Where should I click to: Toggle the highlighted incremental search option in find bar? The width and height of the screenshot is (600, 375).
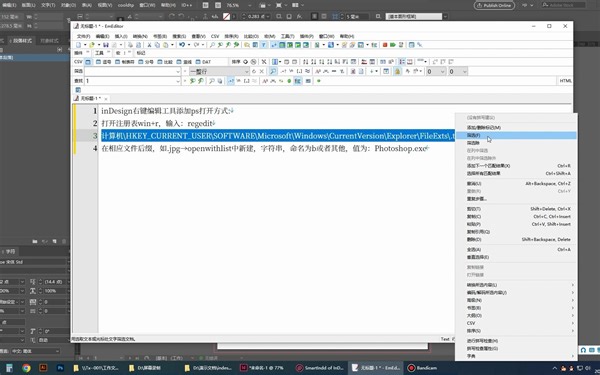[230, 81]
